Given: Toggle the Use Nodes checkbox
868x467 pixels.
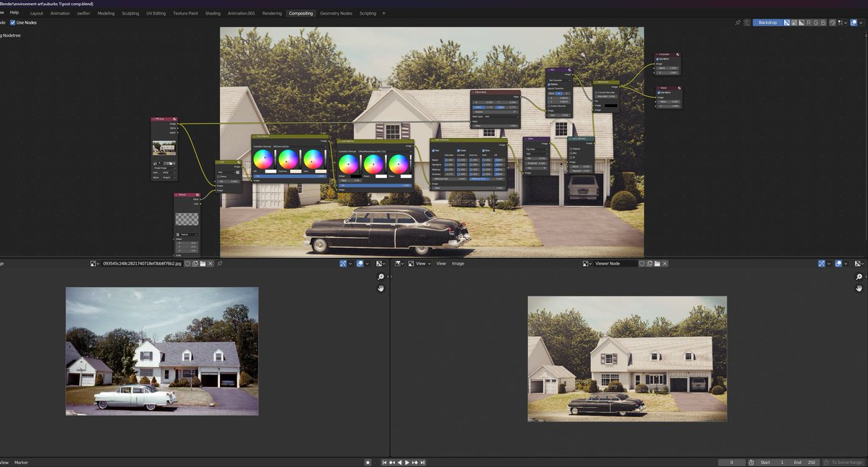Looking at the screenshot, I should point(13,22).
